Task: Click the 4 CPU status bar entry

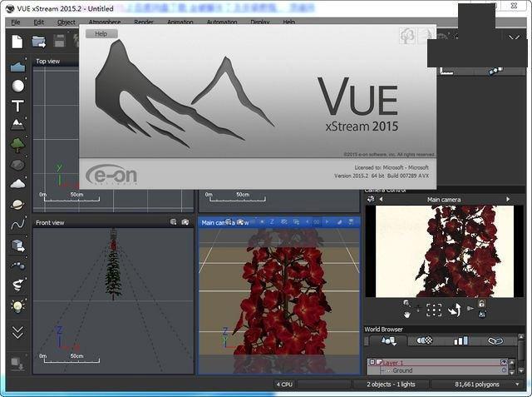Action: click(284, 385)
